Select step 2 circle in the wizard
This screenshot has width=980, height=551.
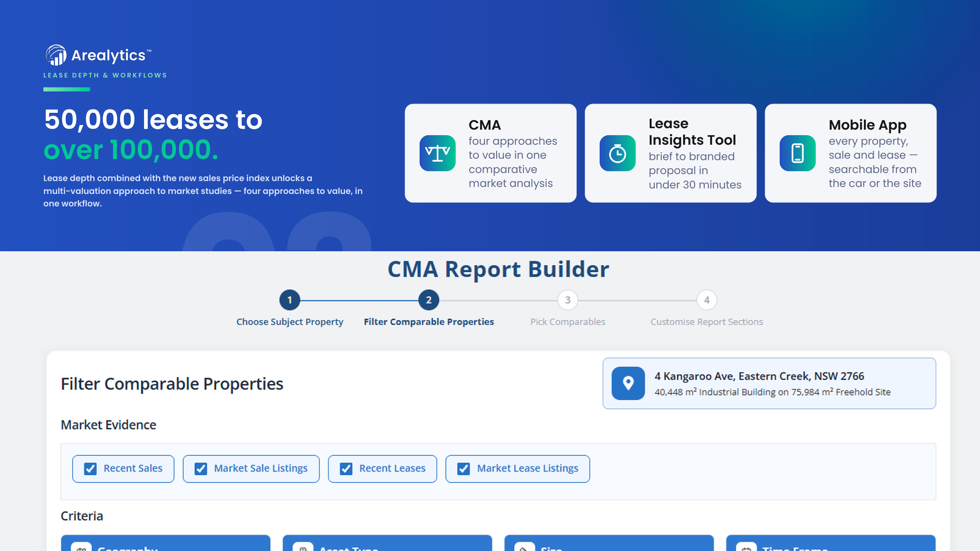[x=429, y=300]
